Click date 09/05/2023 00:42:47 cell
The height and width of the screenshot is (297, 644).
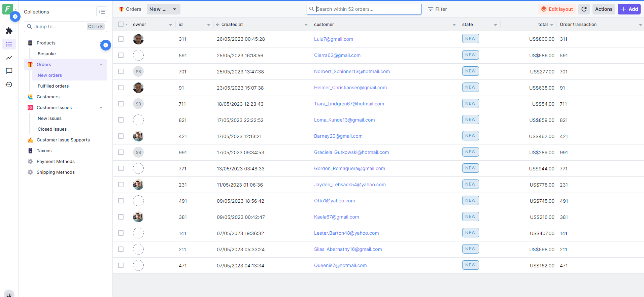coord(241,217)
